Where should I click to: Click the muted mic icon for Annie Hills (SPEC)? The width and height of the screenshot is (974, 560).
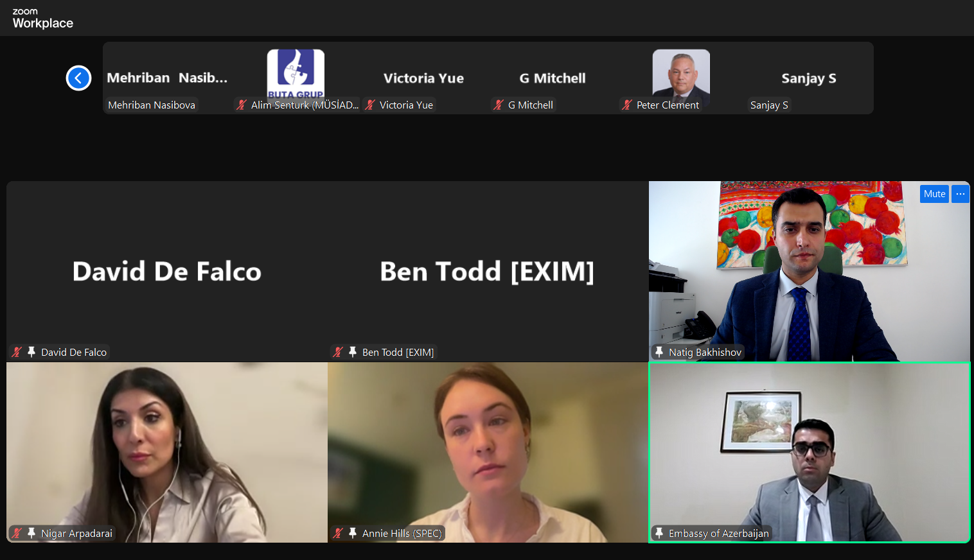coord(338,533)
